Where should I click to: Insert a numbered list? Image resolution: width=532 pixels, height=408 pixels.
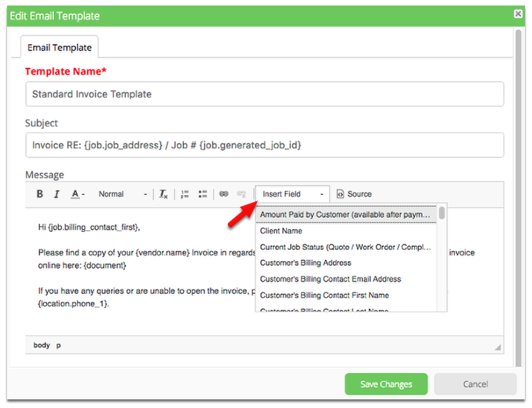185,194
